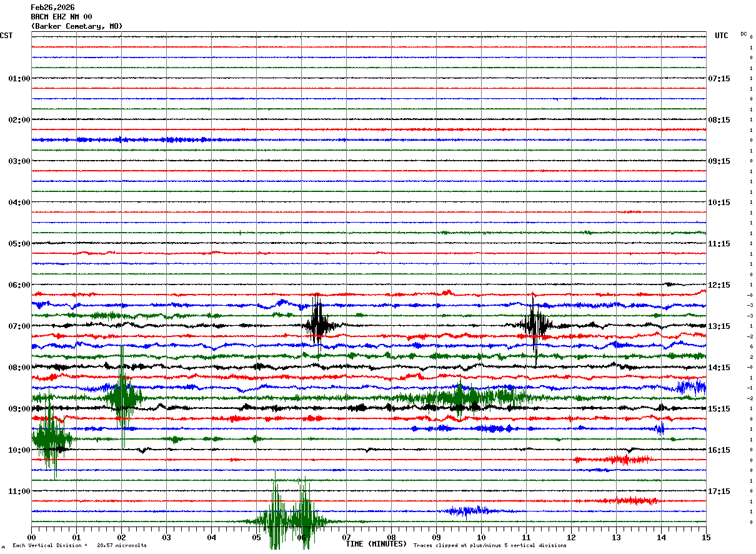Select the 07:00 CST row label

pyautogui.click(x=19, y=326)
